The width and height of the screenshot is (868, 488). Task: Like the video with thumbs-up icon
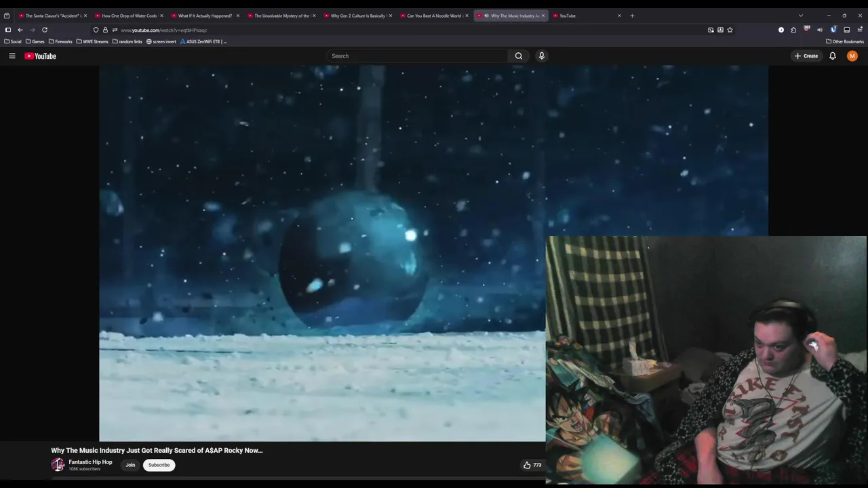(527, 465)
